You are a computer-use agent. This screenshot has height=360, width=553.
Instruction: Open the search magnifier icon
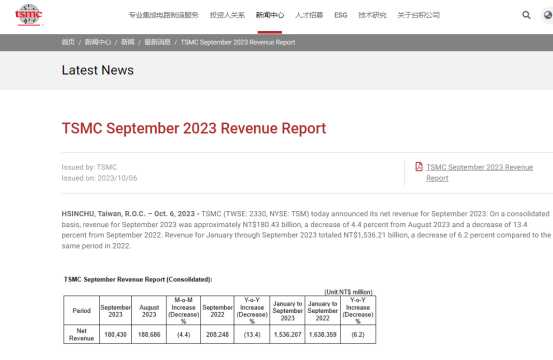point(526,15)
